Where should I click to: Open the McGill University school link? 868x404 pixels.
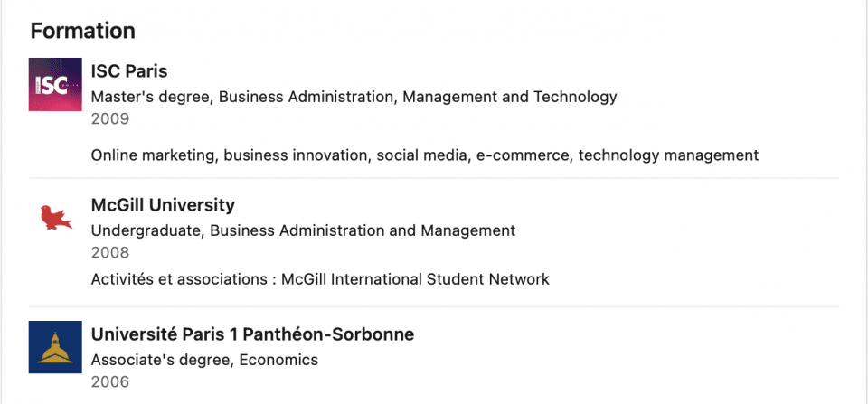click(x=163, y=205)
